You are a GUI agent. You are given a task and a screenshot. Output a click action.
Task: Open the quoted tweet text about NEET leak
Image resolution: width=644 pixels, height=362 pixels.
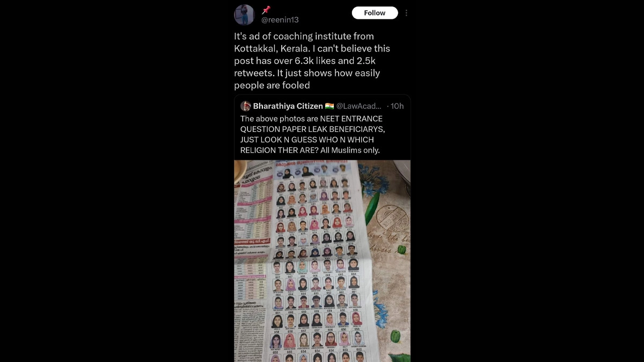[x=313, y=134]
